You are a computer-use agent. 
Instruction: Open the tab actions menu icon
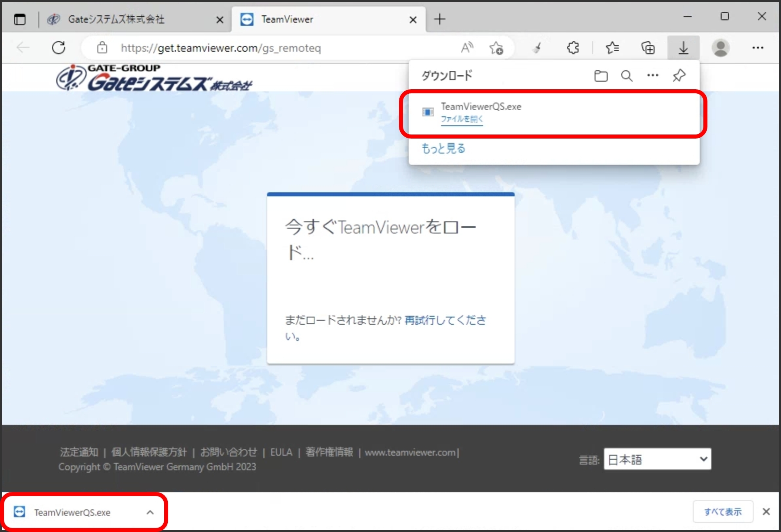pyautogui.click(x=19, y=19)
